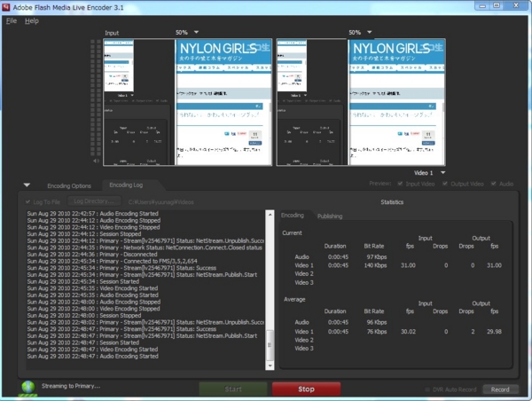This screenshot has height=401, width=532.
Task: Switch to the Encoding Options tab
Action: click(69, 185)
